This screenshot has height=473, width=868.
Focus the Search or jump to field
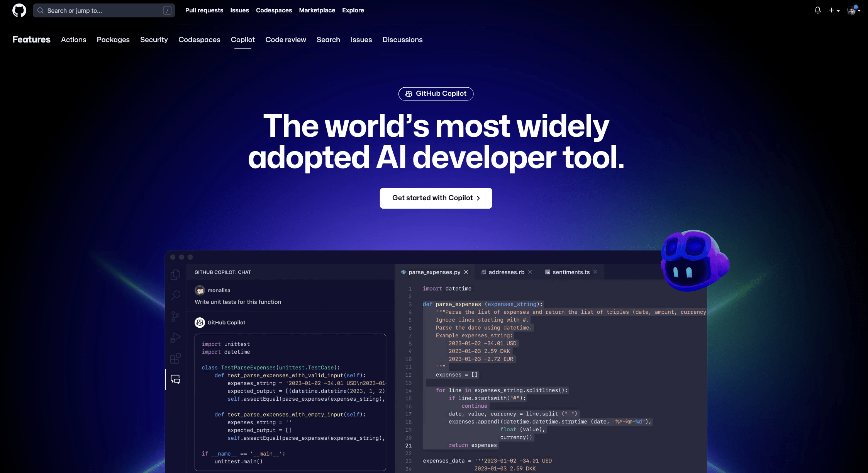[x=104, y=10]
